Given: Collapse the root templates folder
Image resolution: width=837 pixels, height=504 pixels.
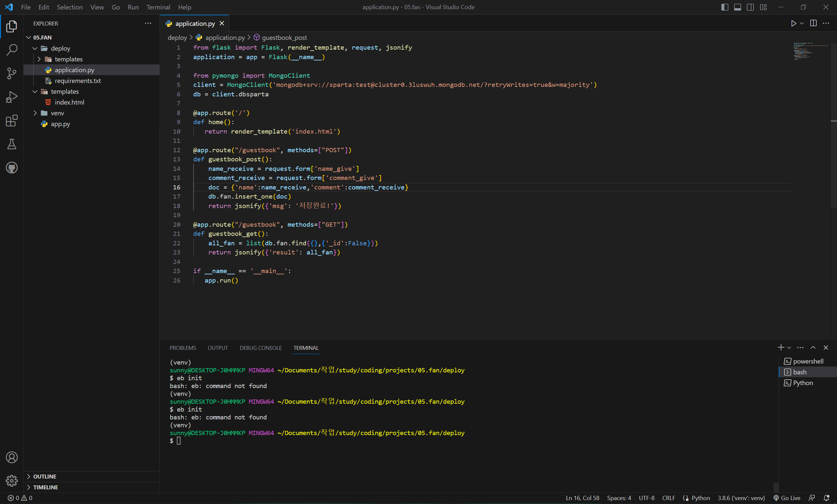Looking at the screenshot, I should (35, 91).
